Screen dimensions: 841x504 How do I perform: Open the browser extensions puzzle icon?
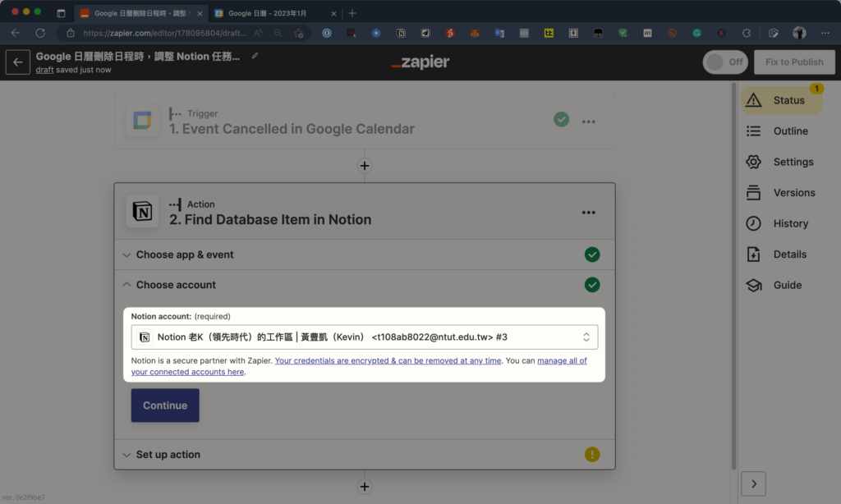pos(746,33)
